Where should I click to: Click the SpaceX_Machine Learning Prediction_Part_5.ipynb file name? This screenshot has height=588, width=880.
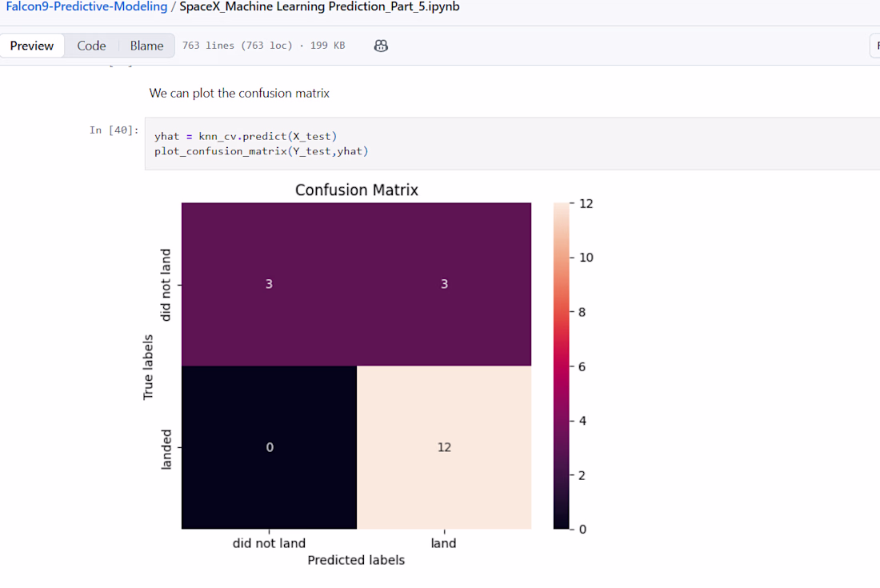click(319, 6)
